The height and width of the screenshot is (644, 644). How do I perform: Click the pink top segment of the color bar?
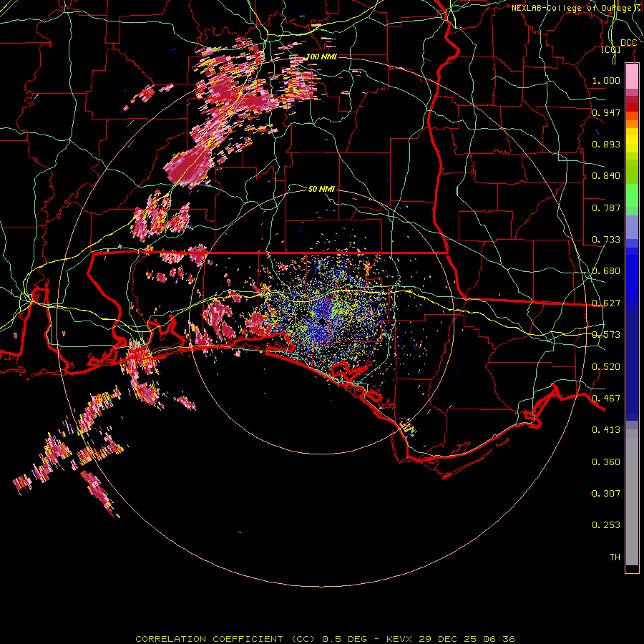(632, 77)
